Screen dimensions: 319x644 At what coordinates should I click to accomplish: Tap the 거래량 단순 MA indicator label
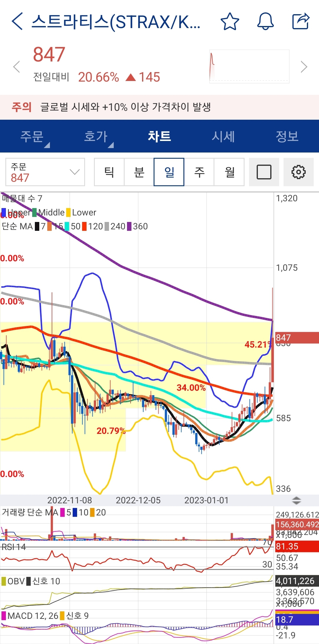pyautogui.click(x=30, y=512)
